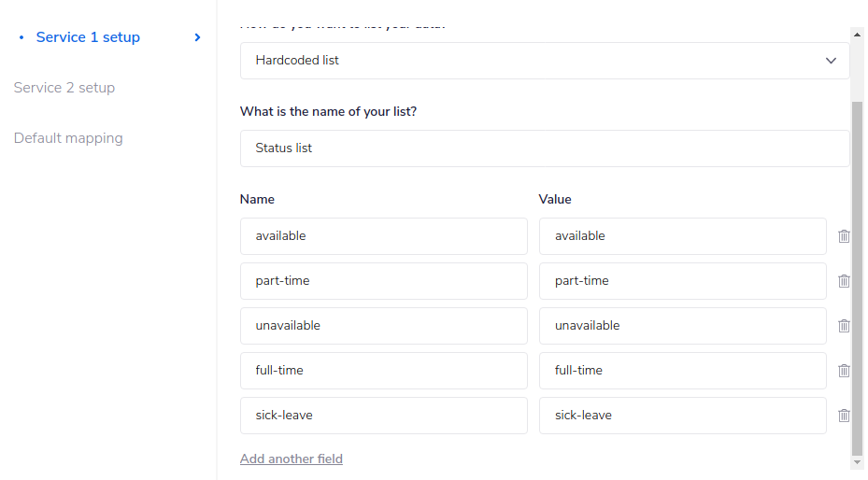868x480 pixels.
Task: Open the Service 1 setup section
Action: [88, 37]
